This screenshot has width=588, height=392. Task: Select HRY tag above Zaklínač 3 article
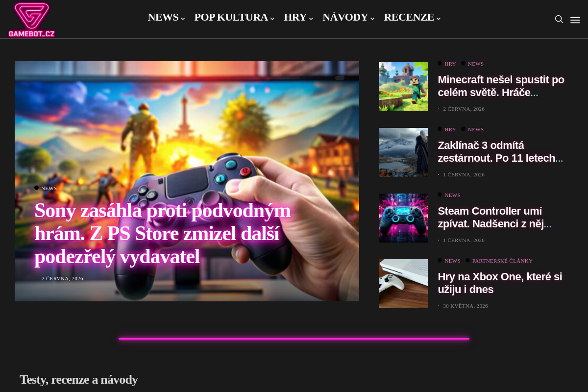tap(450, 129)
